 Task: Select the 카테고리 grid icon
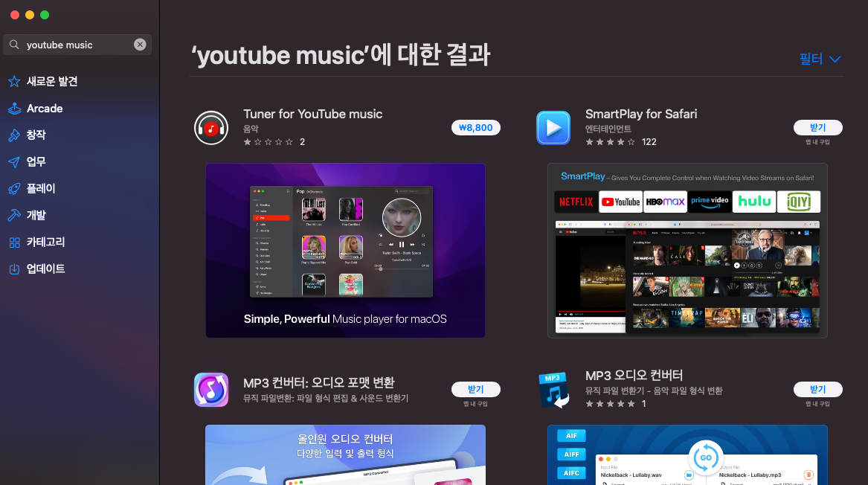(x=14, y=242)
